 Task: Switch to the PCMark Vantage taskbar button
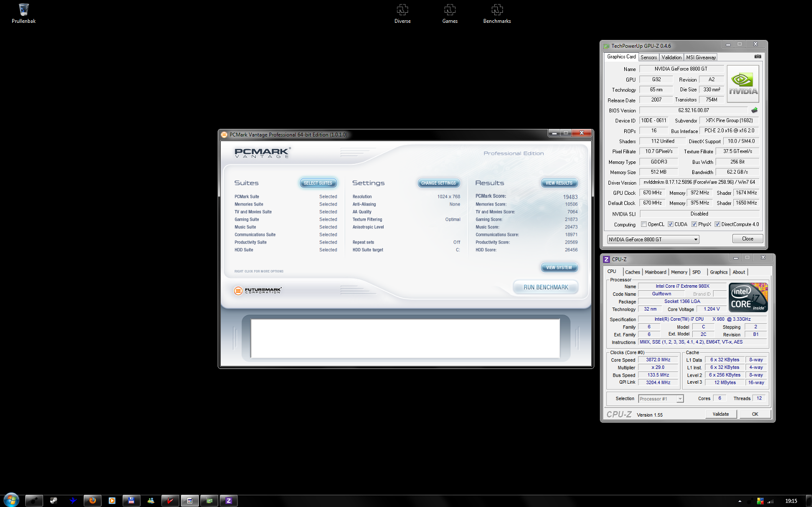coord(189,500)
